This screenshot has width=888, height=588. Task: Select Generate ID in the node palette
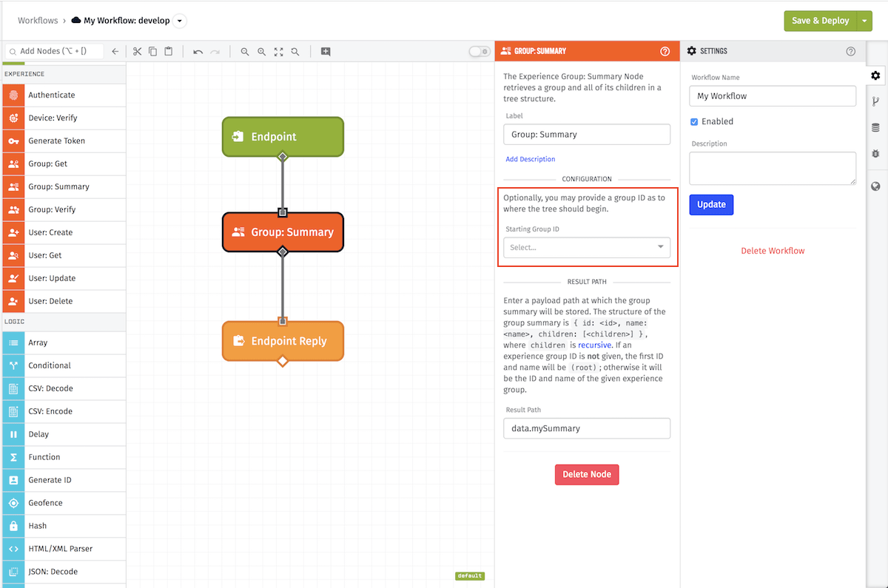[x=64, y=480]
